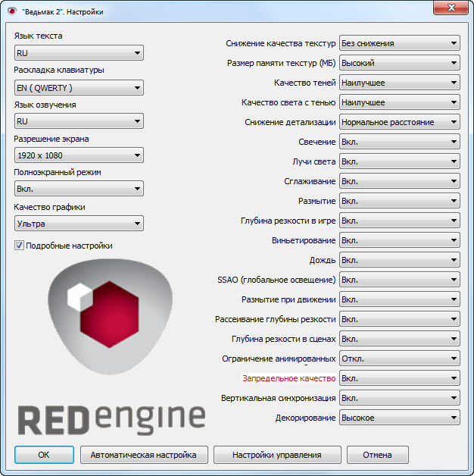Click the Witcher 2 title bar icon
This screenshot has height=476, width=474.
pos(11,11)
